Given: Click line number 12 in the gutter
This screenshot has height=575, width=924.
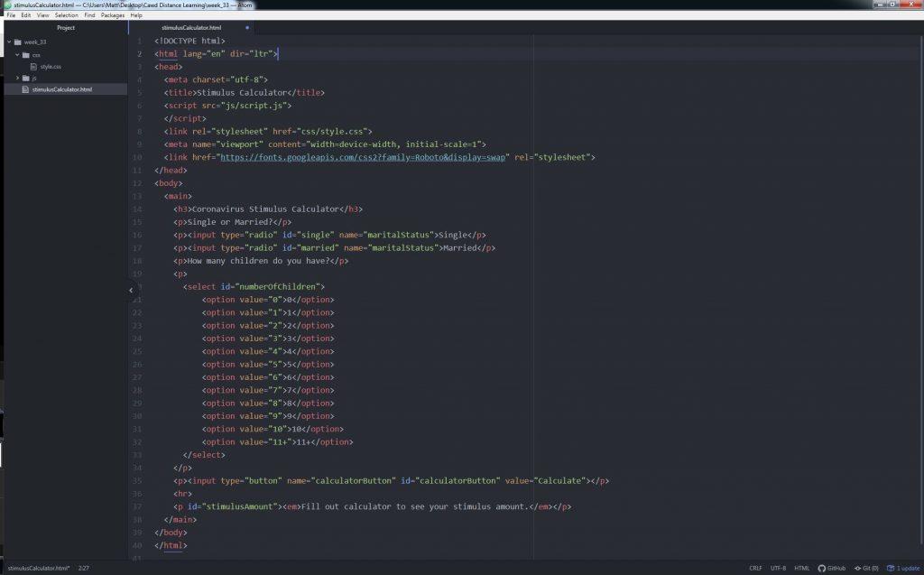Looking at the screenshot, I should pos(137,183).
